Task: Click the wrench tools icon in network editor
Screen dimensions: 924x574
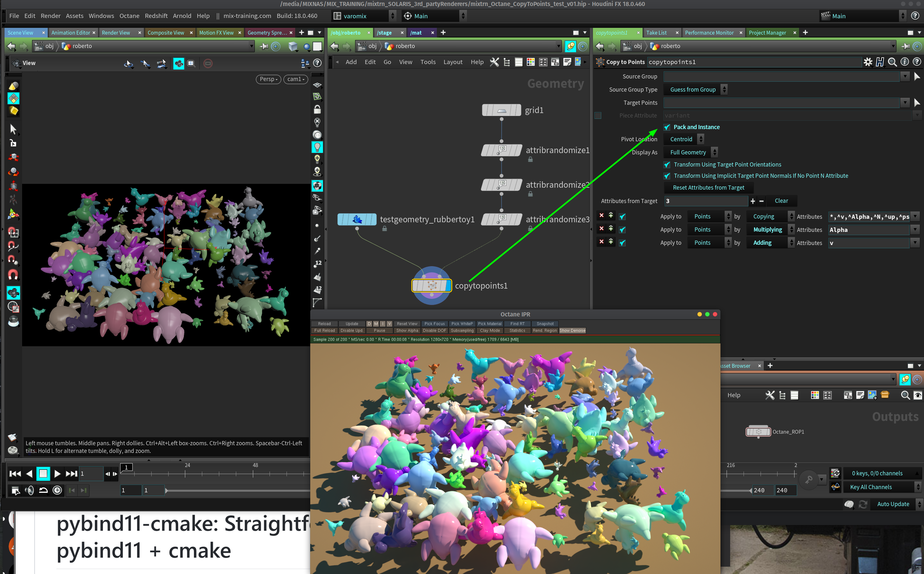Action: click(x=494, y=62)
